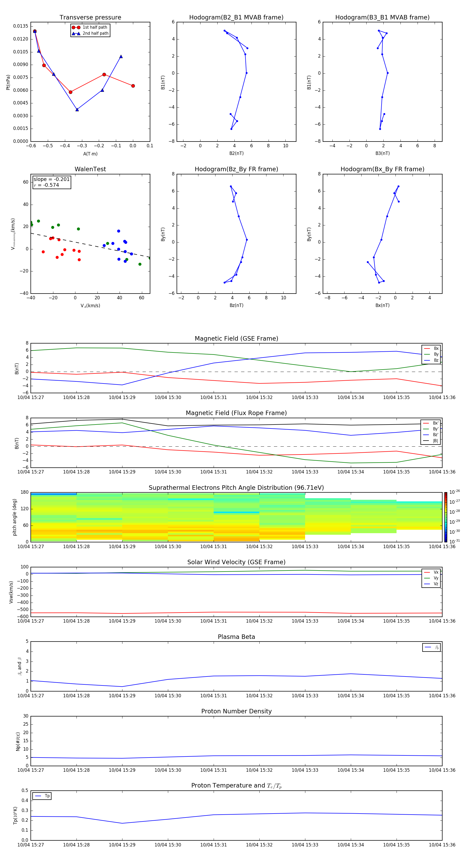Click the "Plasma Beta" plot title
Image resolution: width=473 pixels, height=868 pixels.
point(236,637)
